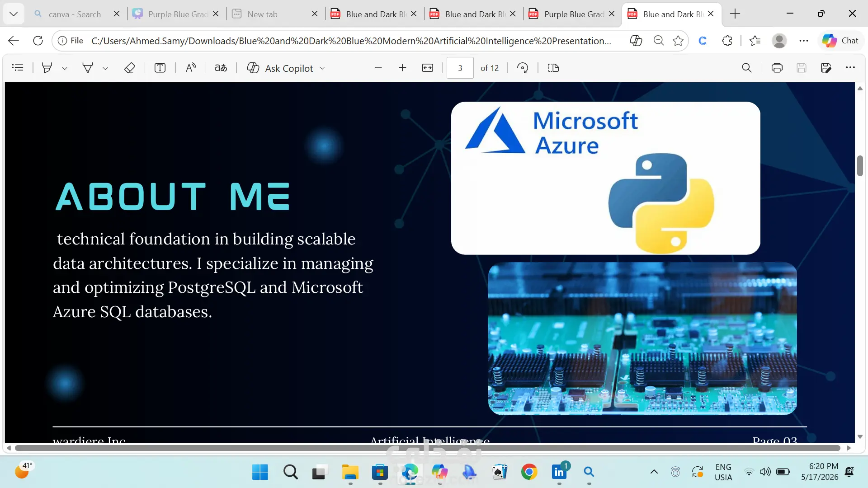Open the weather widget showing 41°
Screen dimensions: 868x488
coord(24,471)
